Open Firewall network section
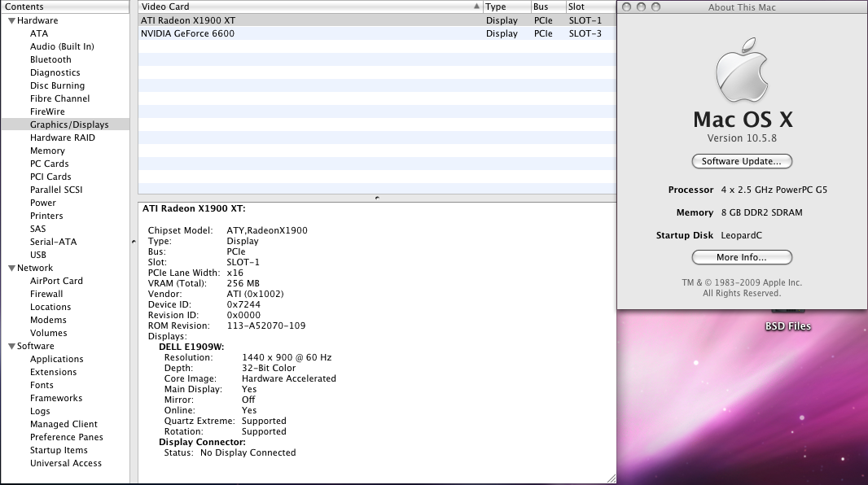 click(46, 295)
